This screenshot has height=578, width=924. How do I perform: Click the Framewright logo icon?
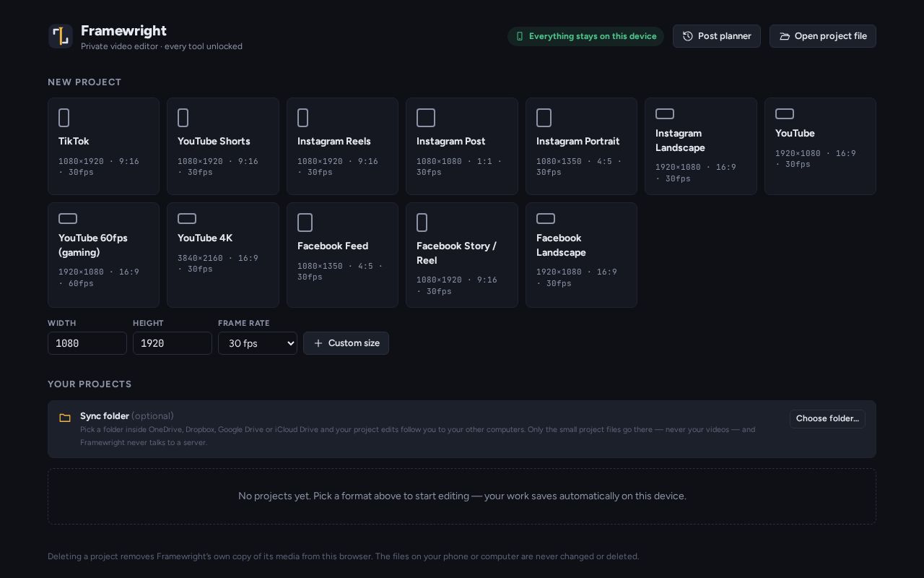point(61,36)
